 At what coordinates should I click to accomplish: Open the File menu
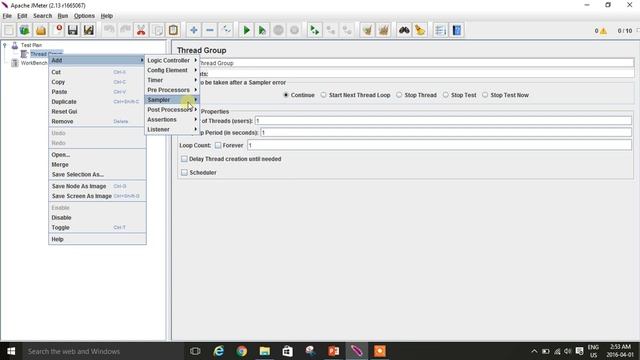pyautogui.click(x=7, y=16)
